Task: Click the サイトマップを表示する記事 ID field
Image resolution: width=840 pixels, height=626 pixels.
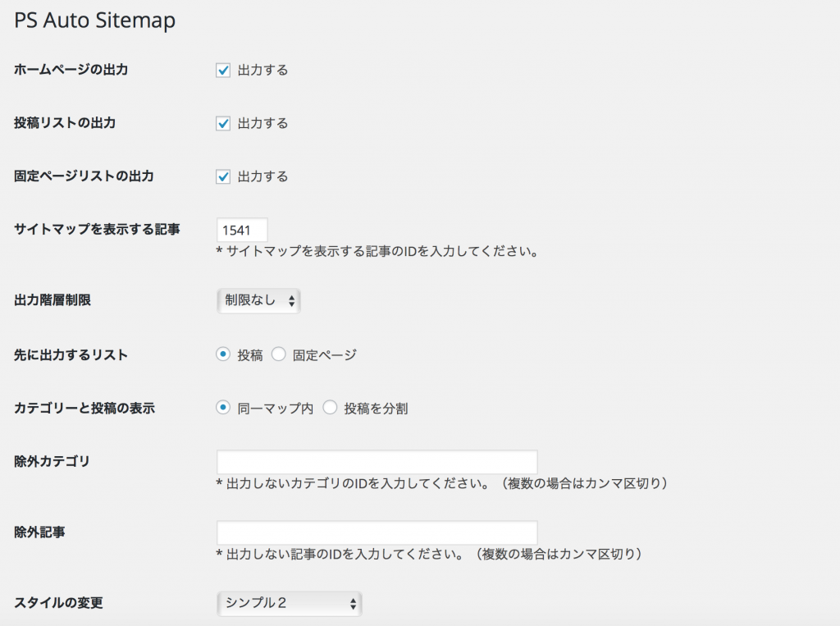Action: [242, 230]
